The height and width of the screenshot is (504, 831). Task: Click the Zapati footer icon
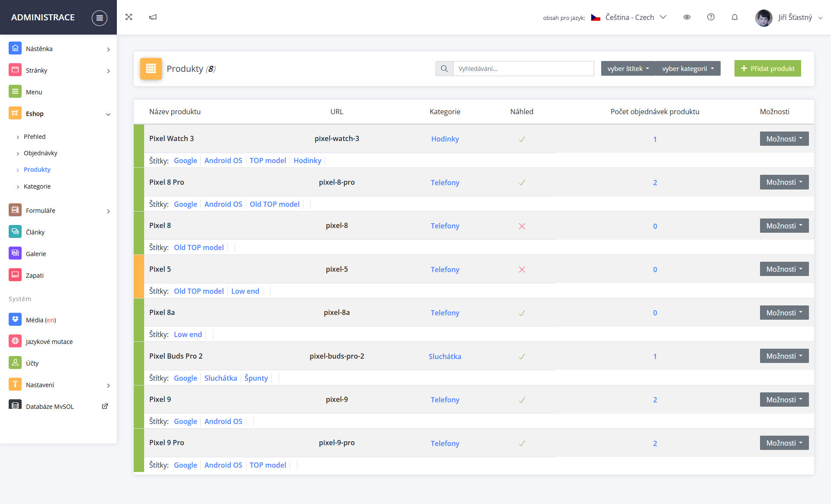click(x=15, y=275)
